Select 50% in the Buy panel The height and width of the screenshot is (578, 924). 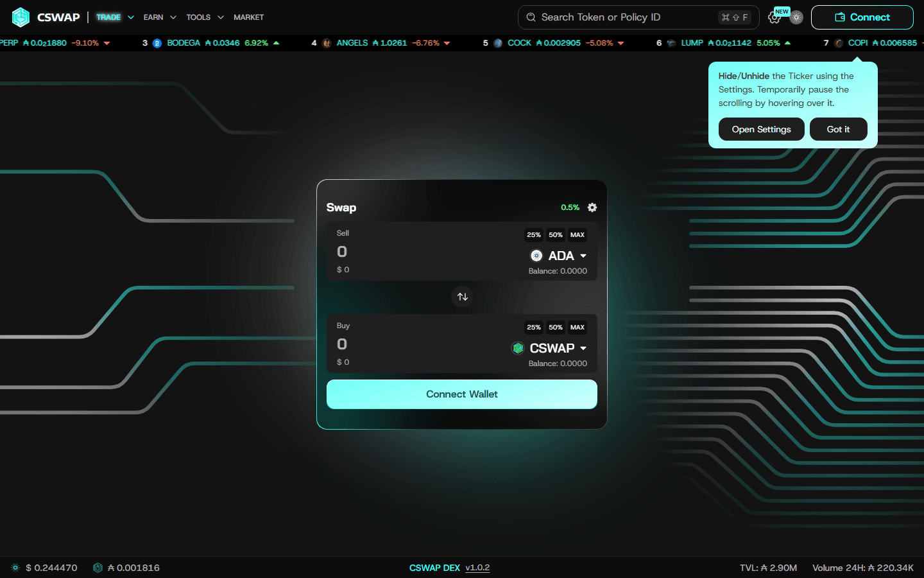(x=556, y=328)
